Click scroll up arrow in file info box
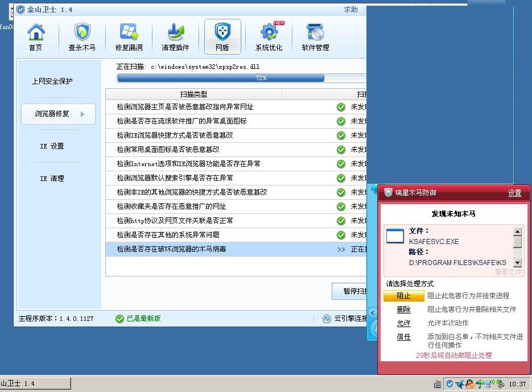 click(x=517, y=232)
